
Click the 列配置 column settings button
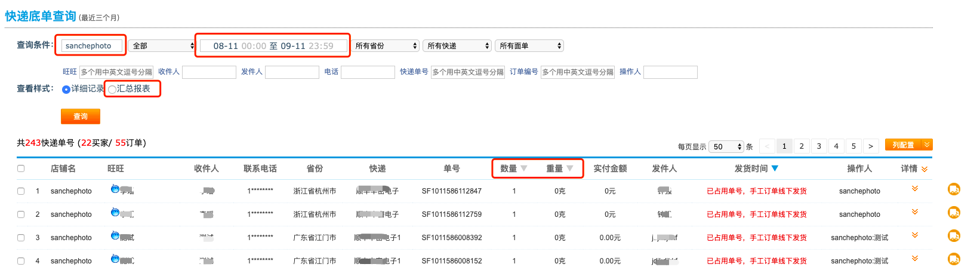(x=903, y=145)
